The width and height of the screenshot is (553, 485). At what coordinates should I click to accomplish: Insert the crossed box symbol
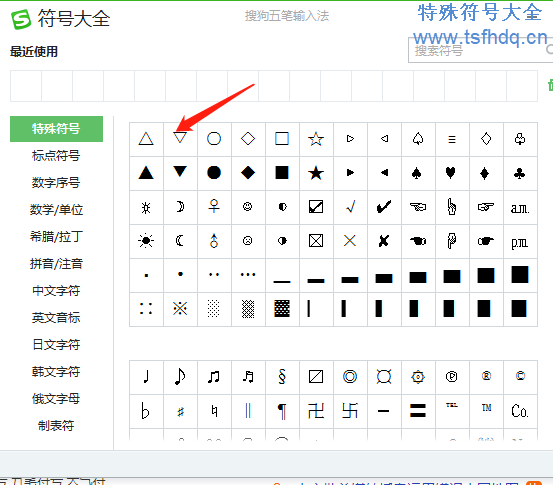[316, 241]
